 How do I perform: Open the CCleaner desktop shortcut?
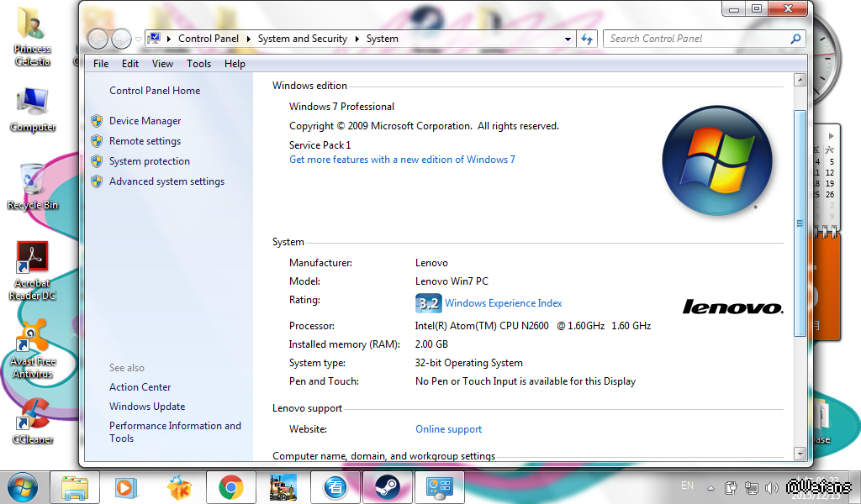[33, 420]
